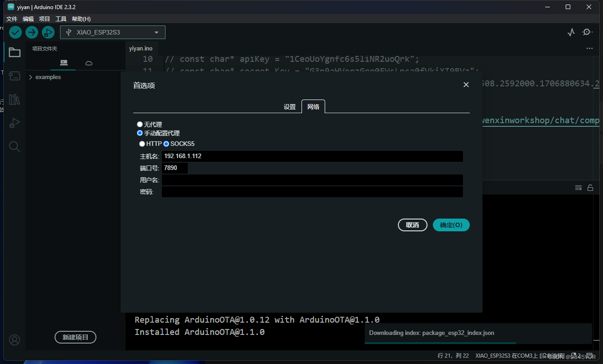Switch to the 设置 tab in Preferences
603x364 pixels.
[x=290, y=106]
